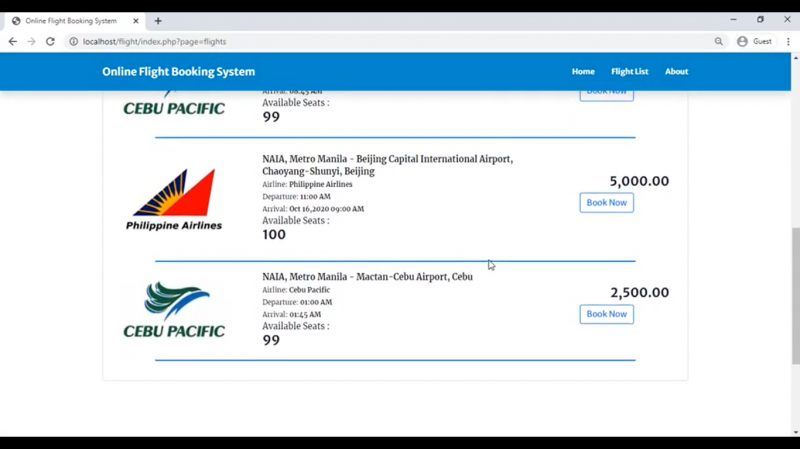Click the partially hidden top Book Now button
The image size is (800, 449).
[x=607, y=96]
